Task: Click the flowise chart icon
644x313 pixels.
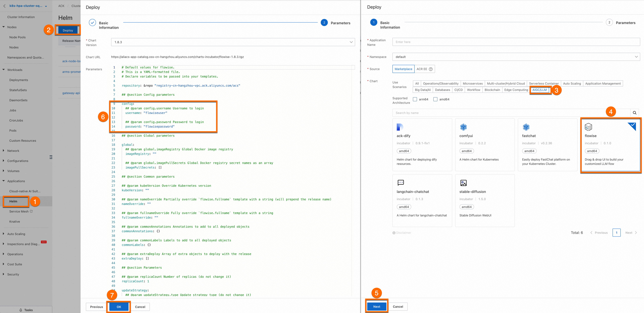Action: [x=588, y=127]
